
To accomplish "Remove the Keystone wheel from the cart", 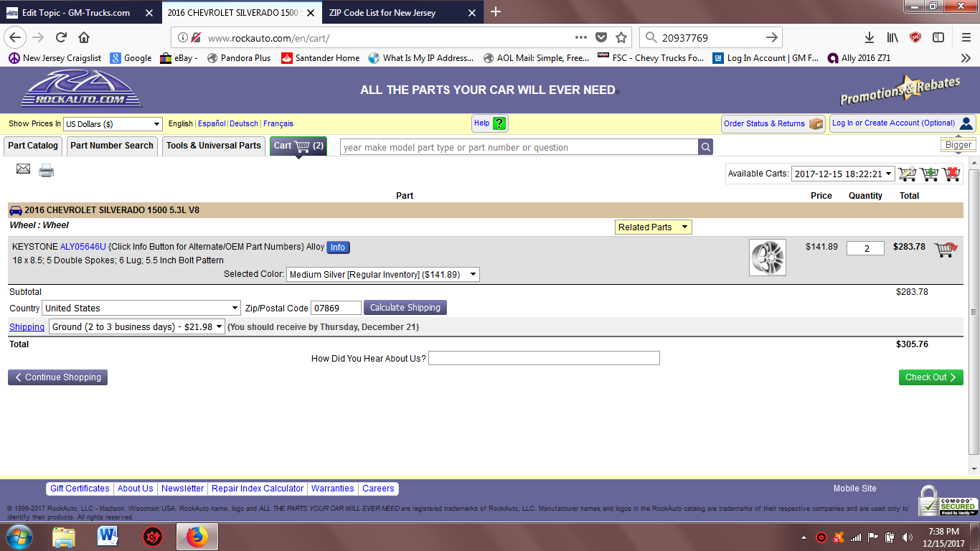I will pos(946,249).
